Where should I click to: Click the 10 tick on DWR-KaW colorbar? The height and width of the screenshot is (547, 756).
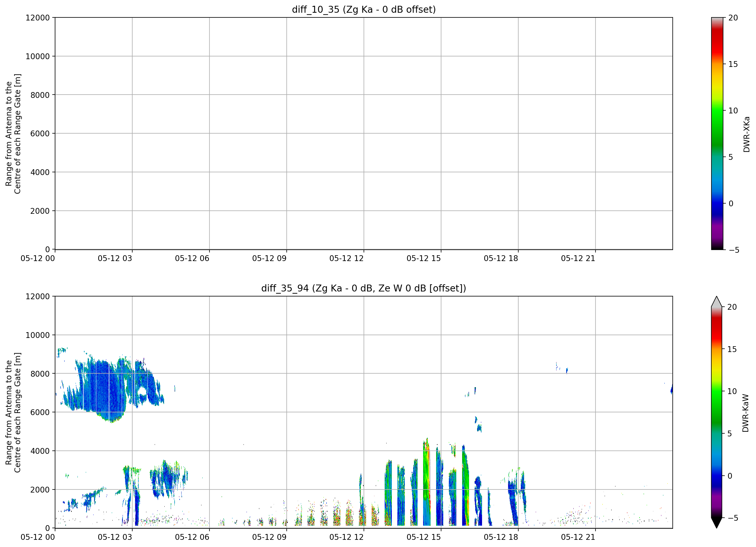pyautogui.click(x=732, y=391)
